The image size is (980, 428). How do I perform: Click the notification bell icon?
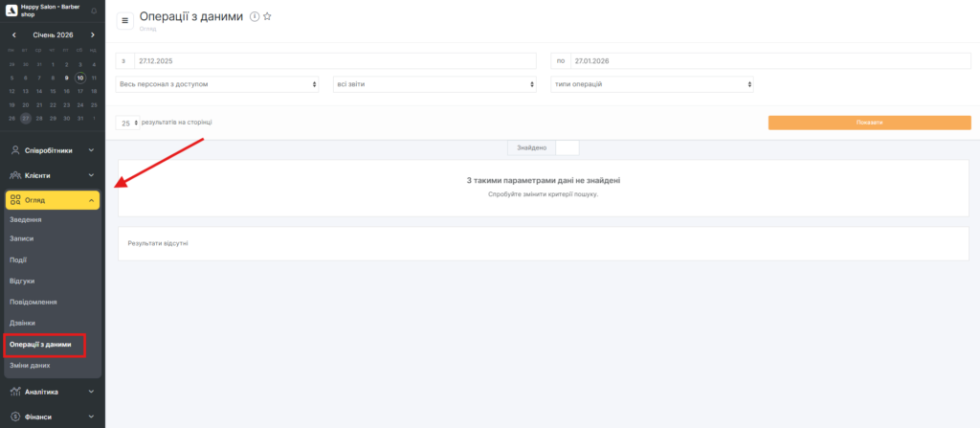[94, 11]
